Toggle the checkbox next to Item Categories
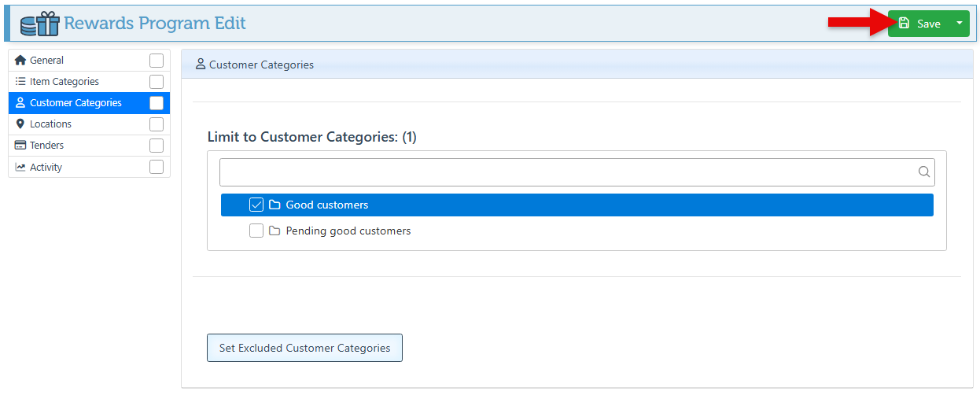This screenshot has height=395, width=980. coord(157,82)
